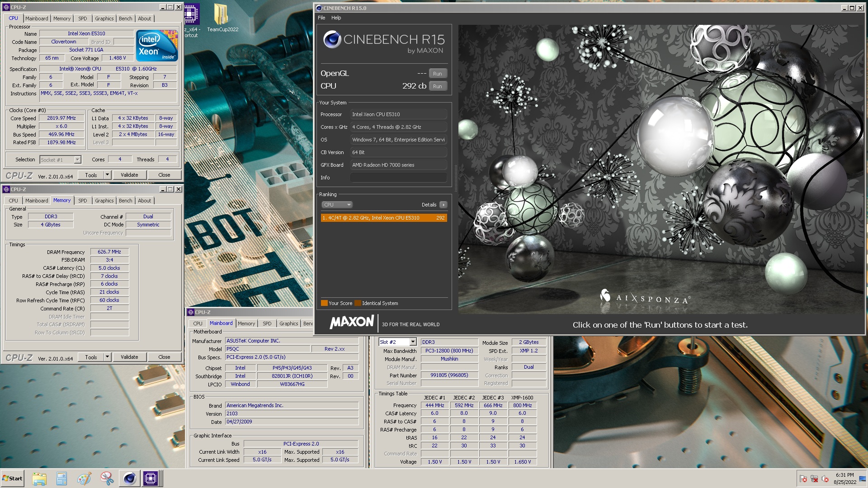Switch to CPU tab in CPU-Z Memory window
The width and height of the screenshot is (868, 488).
(14, 201)
